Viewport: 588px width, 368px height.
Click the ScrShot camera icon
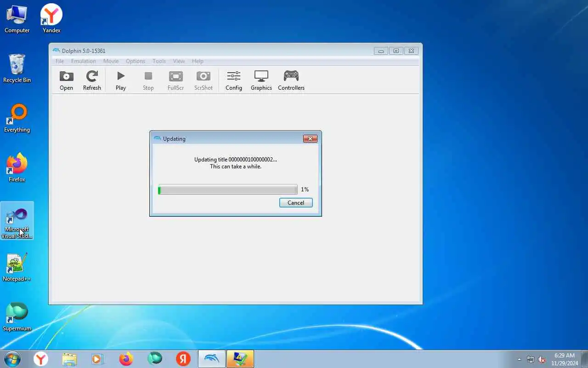point(203,80)
